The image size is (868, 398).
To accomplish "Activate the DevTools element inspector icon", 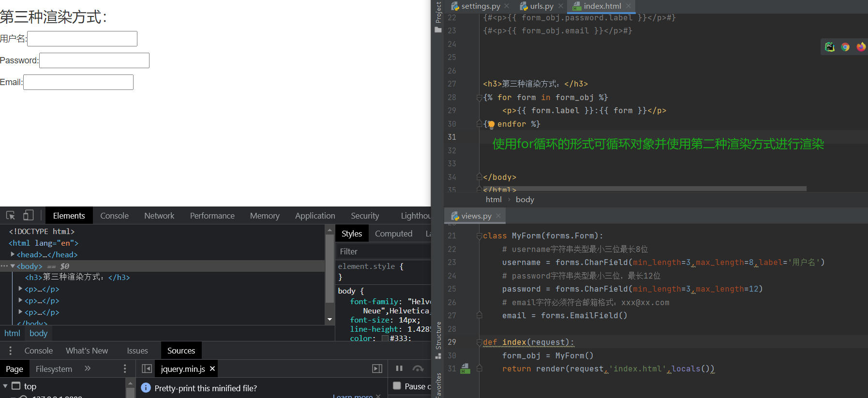I will [x=11, y=215].
